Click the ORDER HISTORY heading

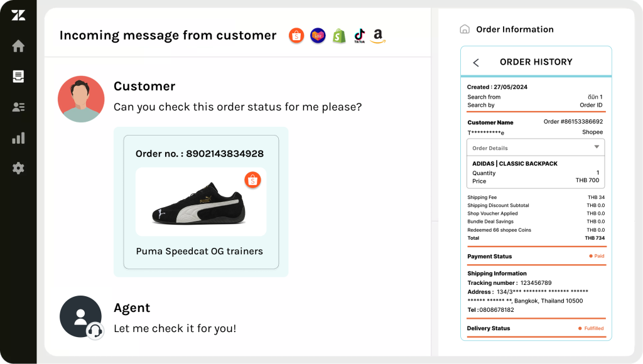point(536,62)
